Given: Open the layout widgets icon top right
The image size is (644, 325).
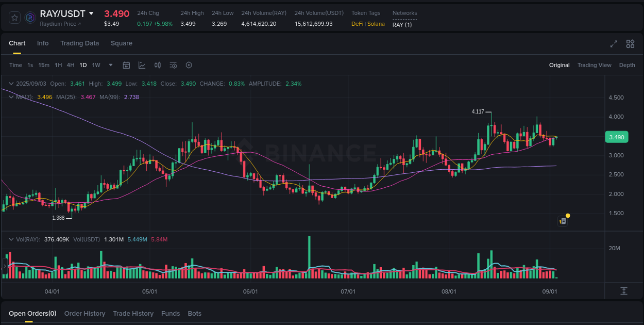Looking at the screenshot, I should coord(630,44).
